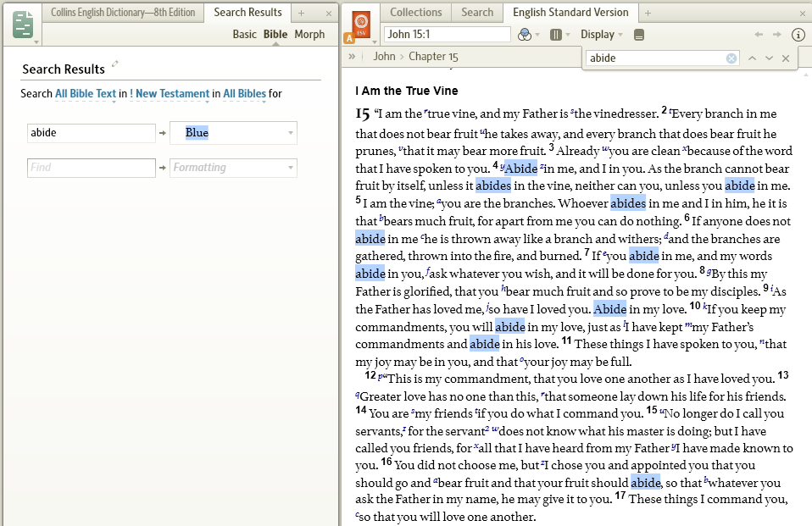This screenshot has width=812, height=526.
Task: Click the 'Search Results' heading text
Action: point(64,69)
